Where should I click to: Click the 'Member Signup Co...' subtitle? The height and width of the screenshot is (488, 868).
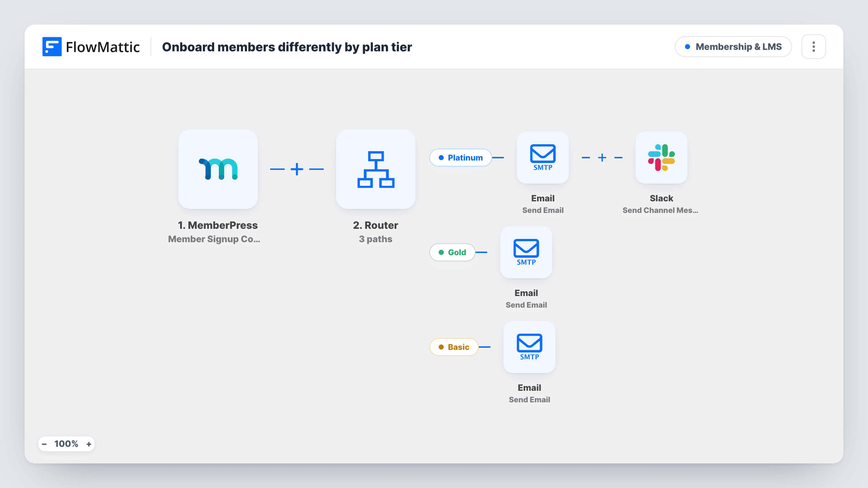(x=214, y=239)
